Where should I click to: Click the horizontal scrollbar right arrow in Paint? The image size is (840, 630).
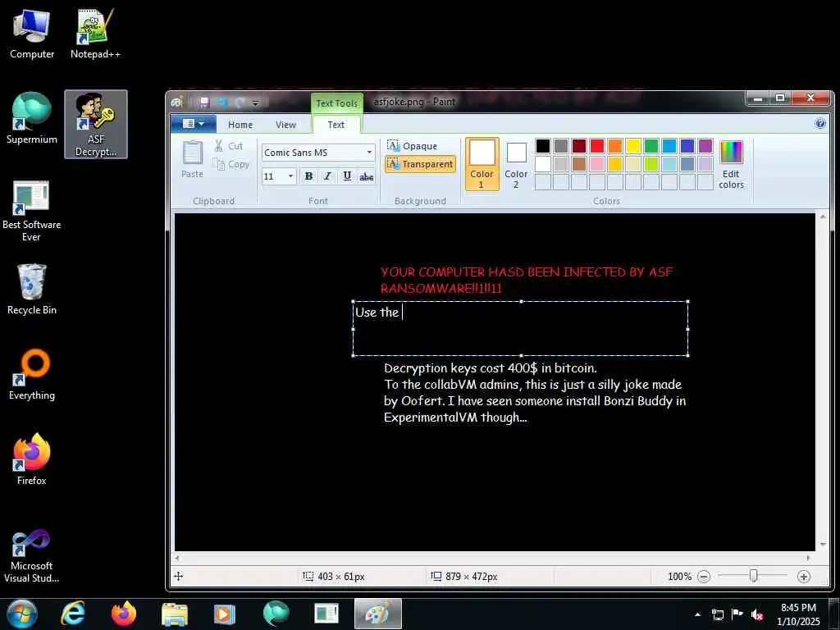pos(808,558)
